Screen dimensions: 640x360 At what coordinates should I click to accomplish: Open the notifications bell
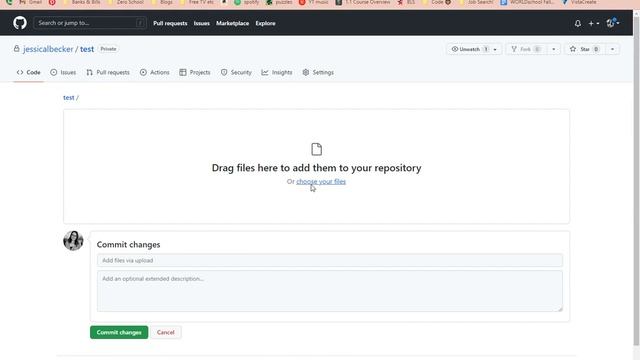pos(578,24)
